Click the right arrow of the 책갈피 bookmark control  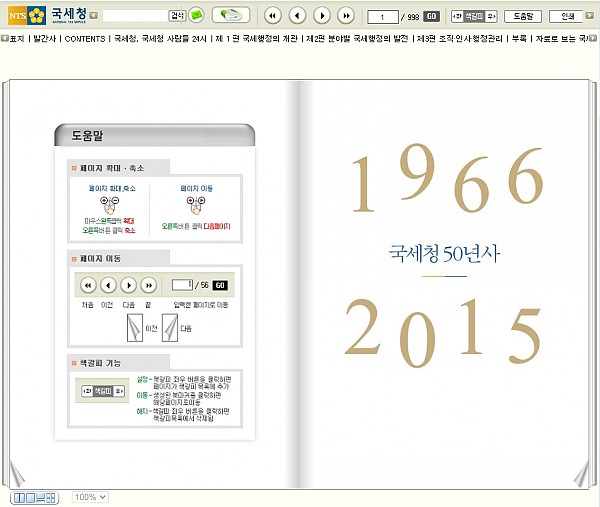[491, 16]
